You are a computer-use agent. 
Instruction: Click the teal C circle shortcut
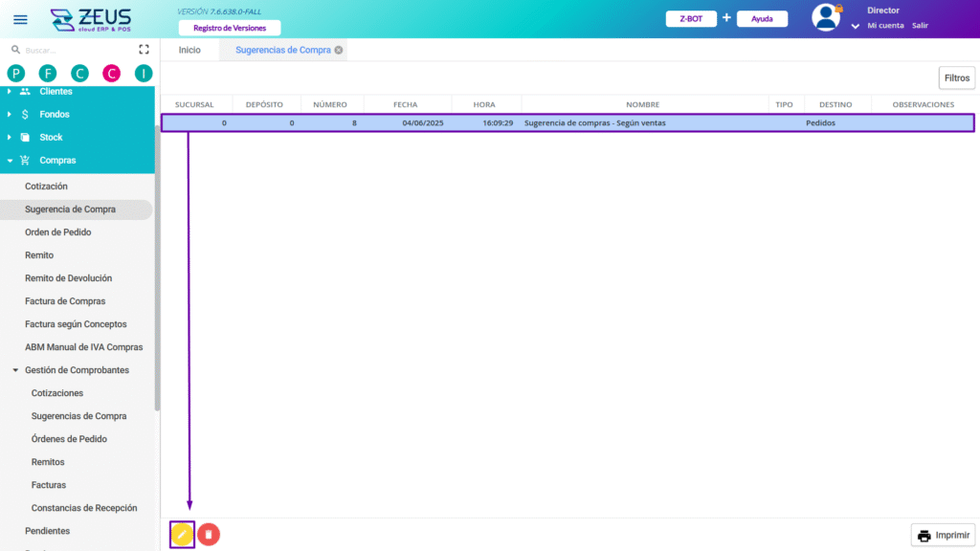point(79,74)
